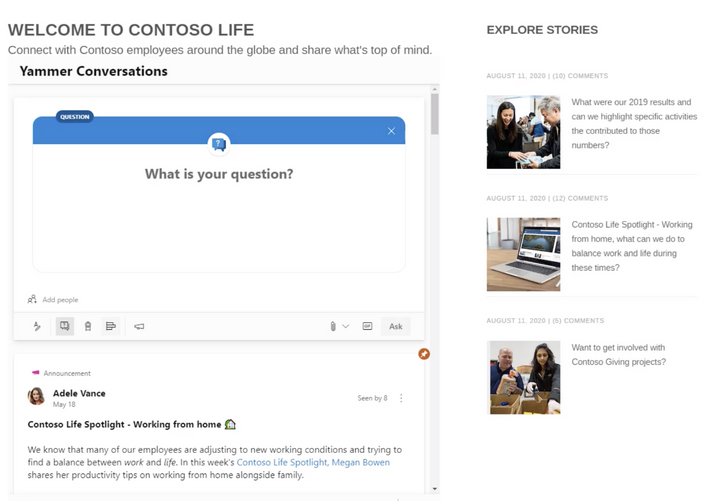
Task: Click the Announcement label on the post
Action: point(67,373)
